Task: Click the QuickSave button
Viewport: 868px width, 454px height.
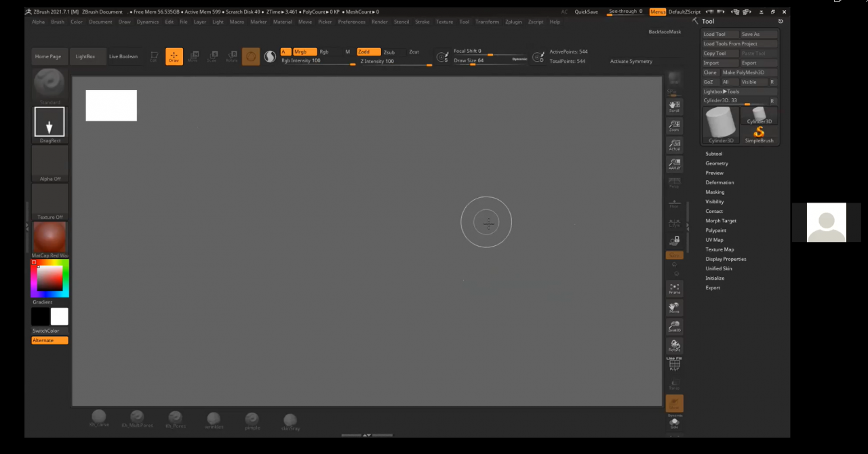Action: [587, 12]
